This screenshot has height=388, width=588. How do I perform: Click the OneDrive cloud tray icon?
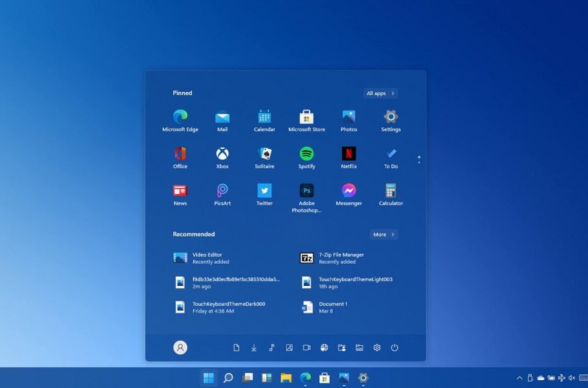[541, 378]
